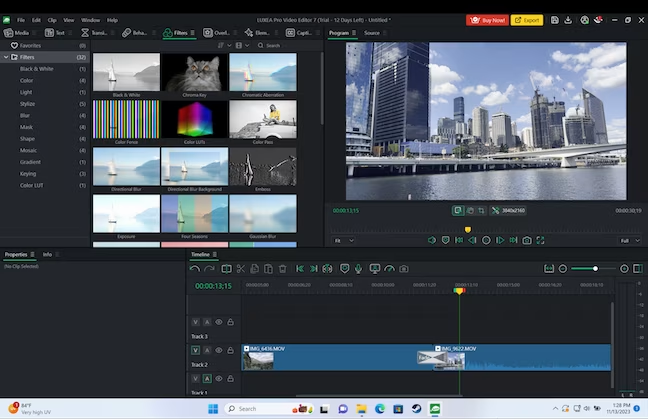Click the delete trash icon in timeline toolbar

(282, 269)
